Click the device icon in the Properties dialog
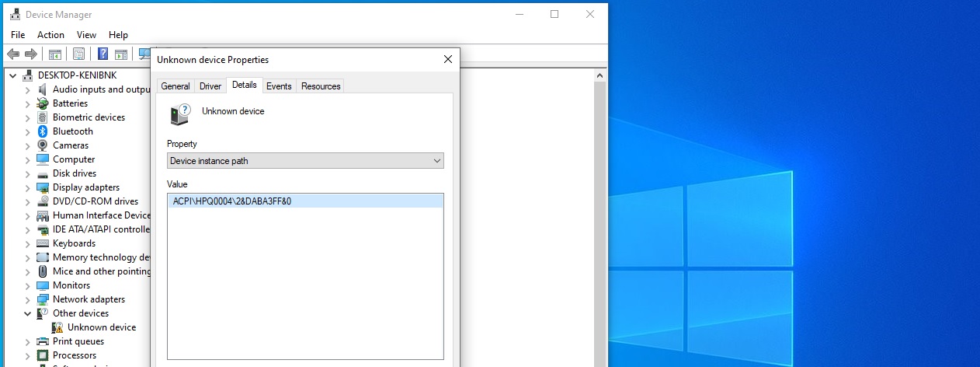This screenshot has height=367, width=980. (x=179, y=115)
